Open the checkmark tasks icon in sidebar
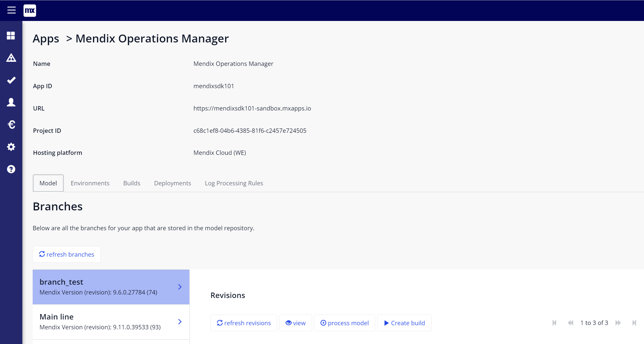Screen dimensions: 644x344 pyautogui.click(x=11, y=80)
